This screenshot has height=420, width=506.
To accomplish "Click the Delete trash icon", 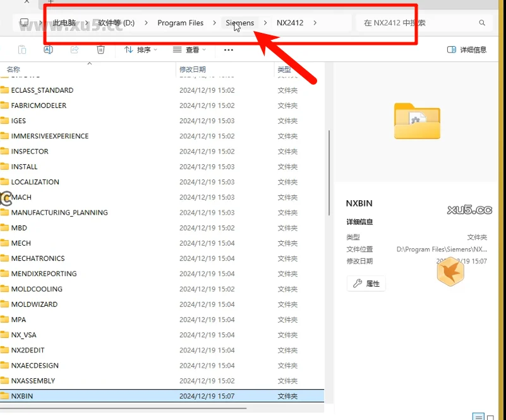I will click(100, 49).
